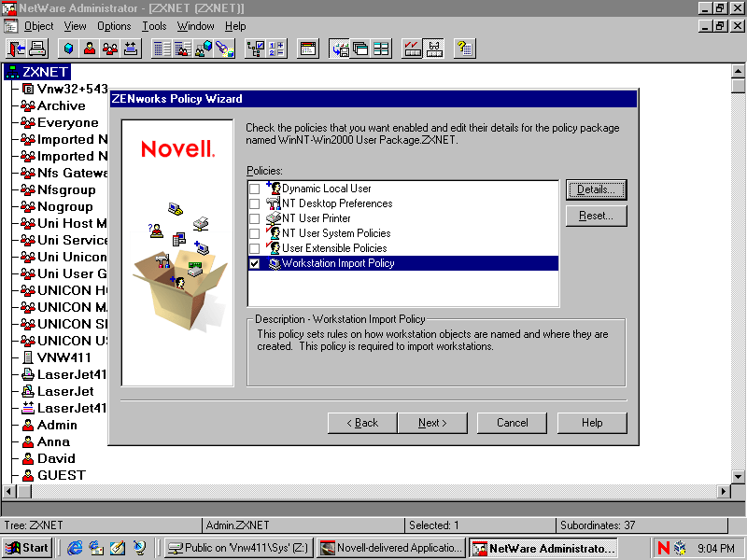The image size is (747, 560).
Task: Open the Tools menu
Action: [154, 26]
